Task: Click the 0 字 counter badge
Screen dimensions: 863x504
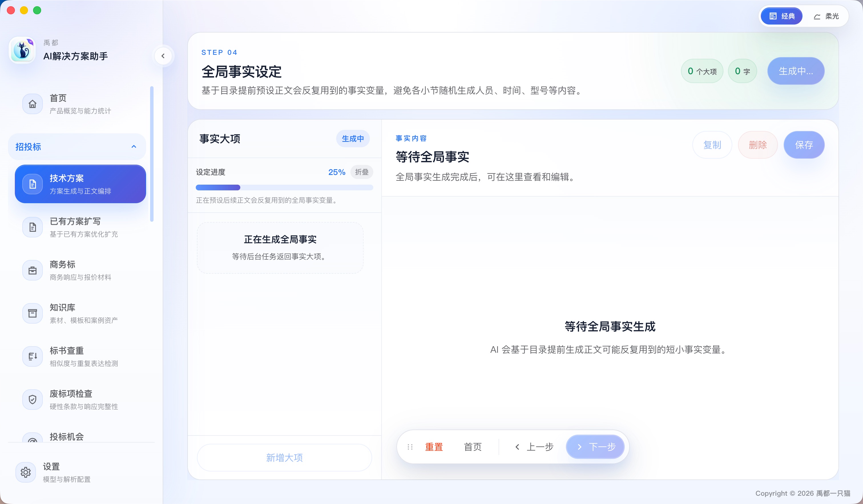Action: click(743, 71)
